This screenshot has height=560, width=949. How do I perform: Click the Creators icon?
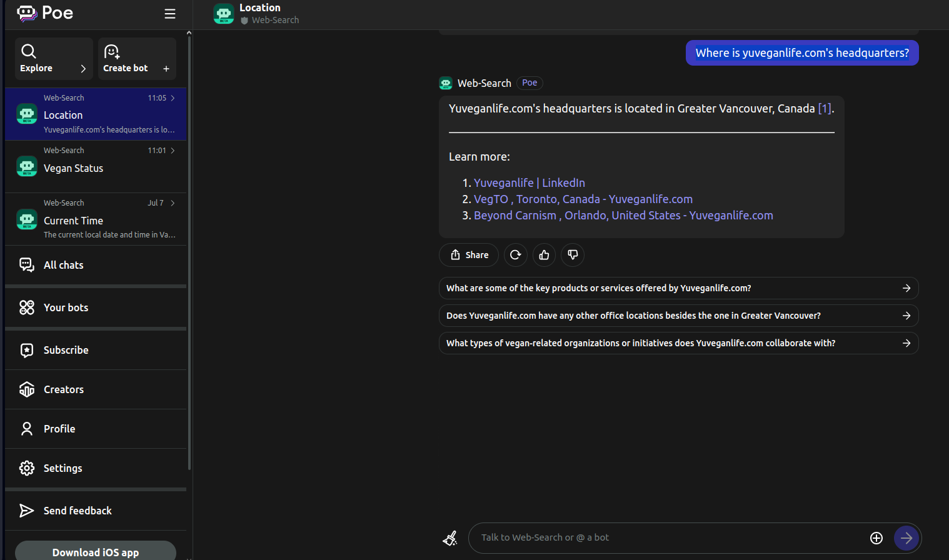pos(27,389)
